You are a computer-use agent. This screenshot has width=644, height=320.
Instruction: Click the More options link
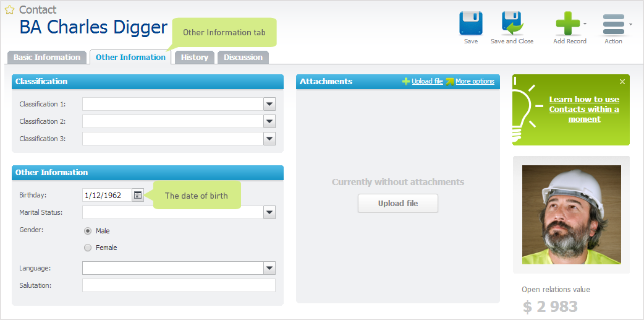coord(475,82)
